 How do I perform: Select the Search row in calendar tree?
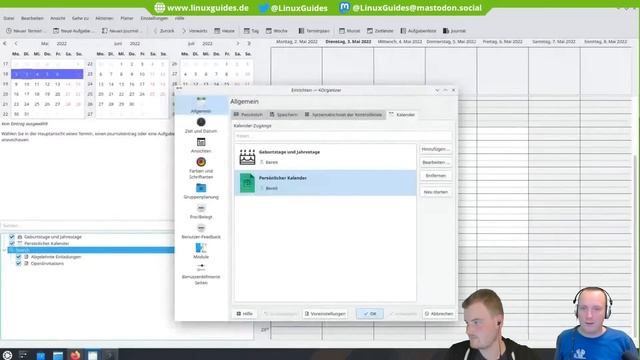pos(91,250)
